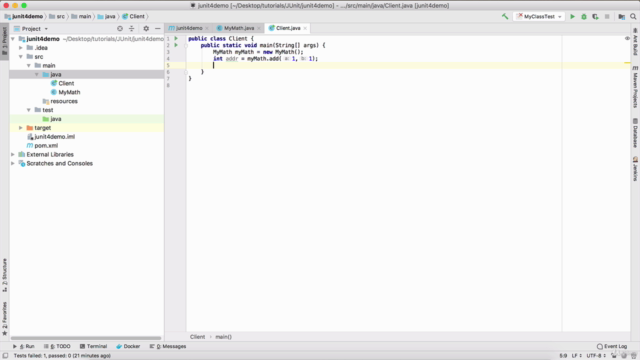Open Ant Build side panel
Viewport: 640px width, 360px height.
pyautogui.click(x=635, y=42)
